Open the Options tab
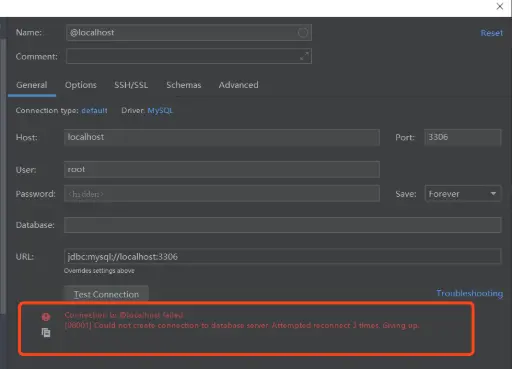 coord(81,85)
